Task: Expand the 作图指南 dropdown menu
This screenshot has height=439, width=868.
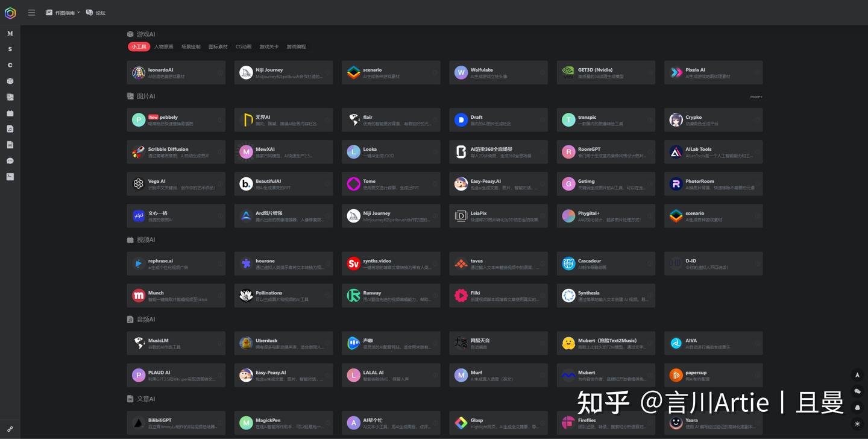Action: [x=63, y=13]
